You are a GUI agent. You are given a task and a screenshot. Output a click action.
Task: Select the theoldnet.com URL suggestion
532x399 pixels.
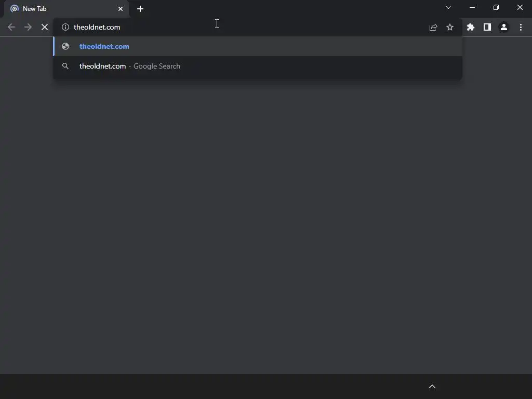(x=258, y=46)
